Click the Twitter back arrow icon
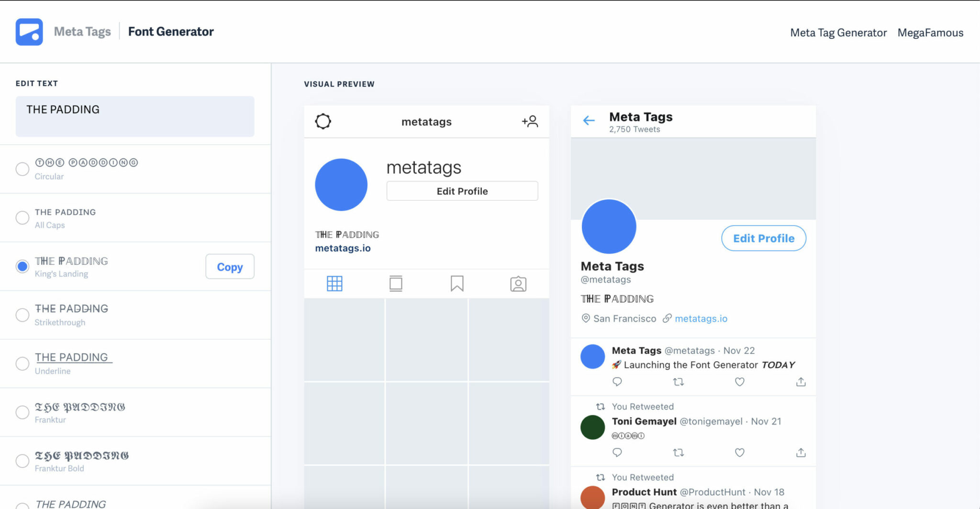980x509 pixels. (589, 121)
